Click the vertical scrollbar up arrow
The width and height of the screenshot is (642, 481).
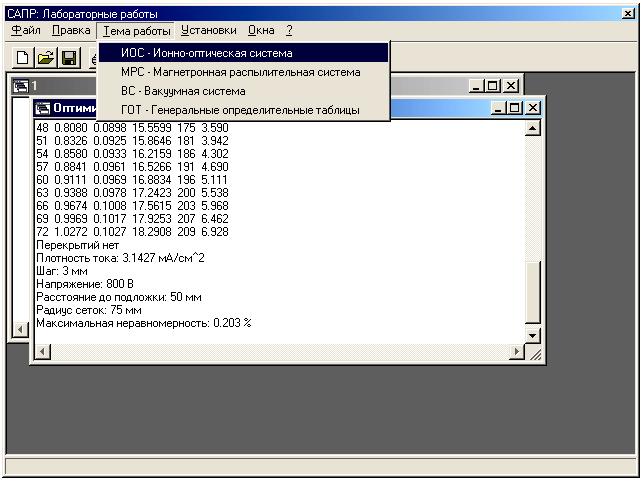[532, 129]
